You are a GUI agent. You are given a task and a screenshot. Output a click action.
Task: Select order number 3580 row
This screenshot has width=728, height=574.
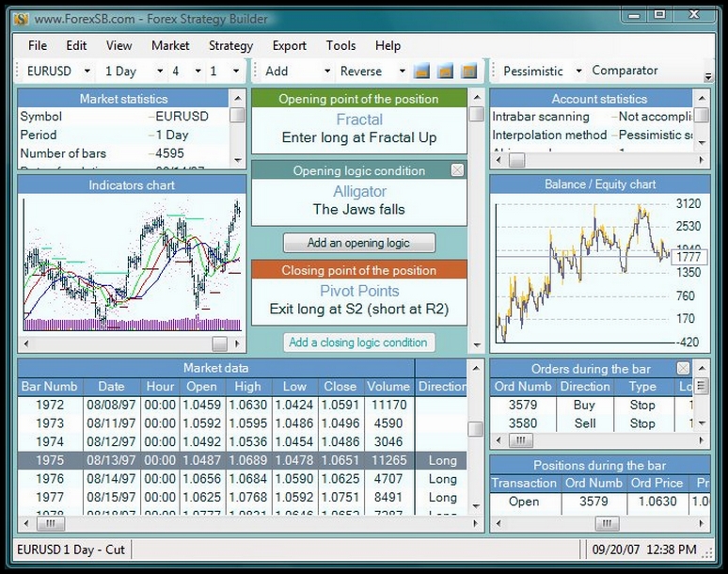pyautogui.click(x=592, y=423)
